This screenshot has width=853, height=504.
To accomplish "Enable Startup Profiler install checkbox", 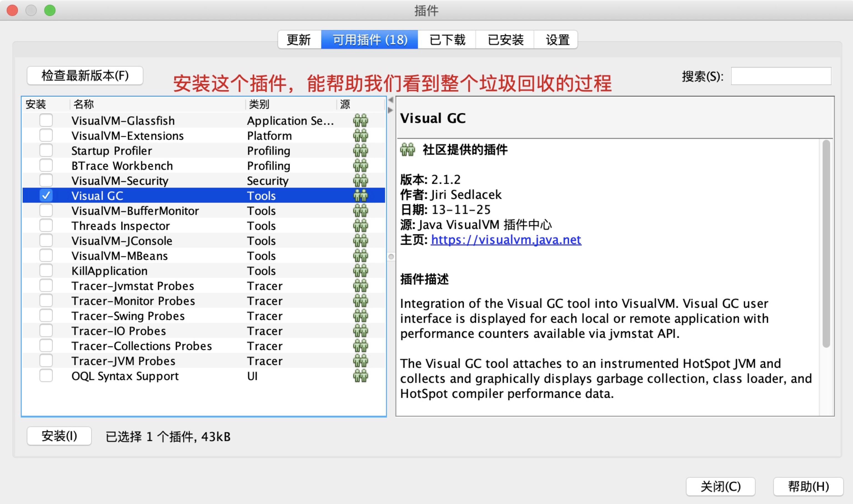I will point(46,150).
